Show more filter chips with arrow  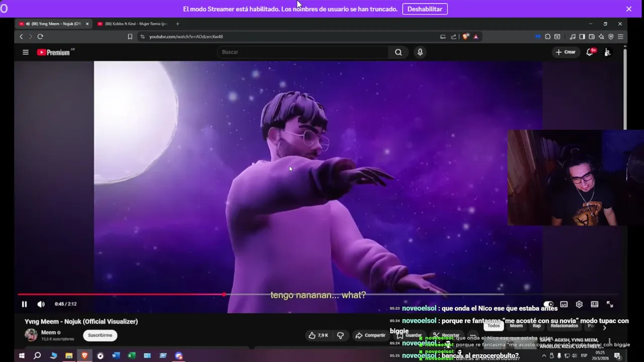pyautogui.click(x=604, y=327)
